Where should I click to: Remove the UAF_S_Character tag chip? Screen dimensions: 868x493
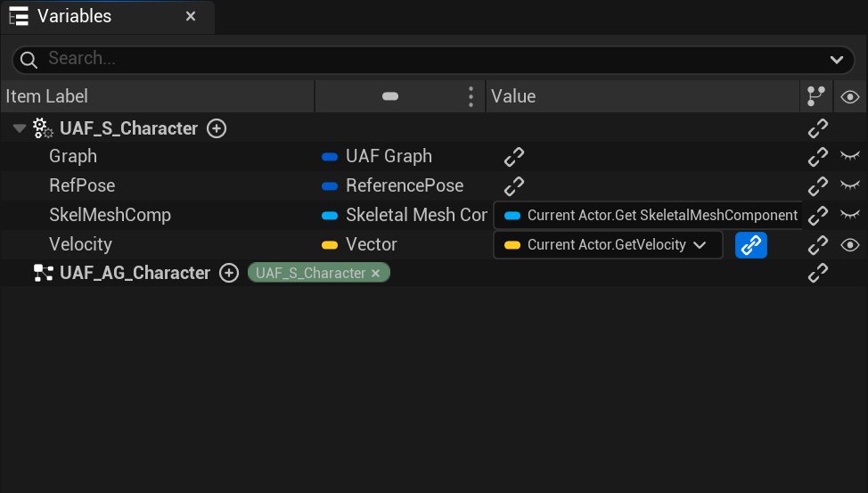(375, 273)
